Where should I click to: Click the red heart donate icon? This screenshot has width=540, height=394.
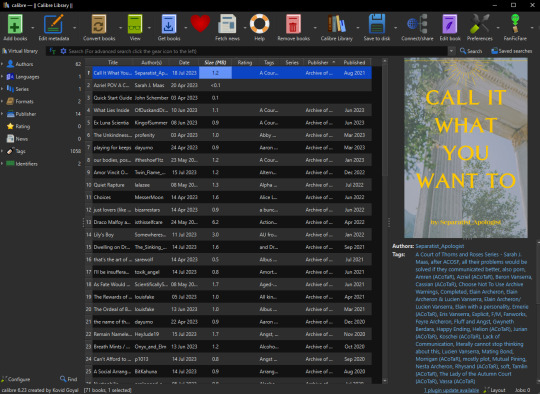pyautogui.click(x=200, y=24)
